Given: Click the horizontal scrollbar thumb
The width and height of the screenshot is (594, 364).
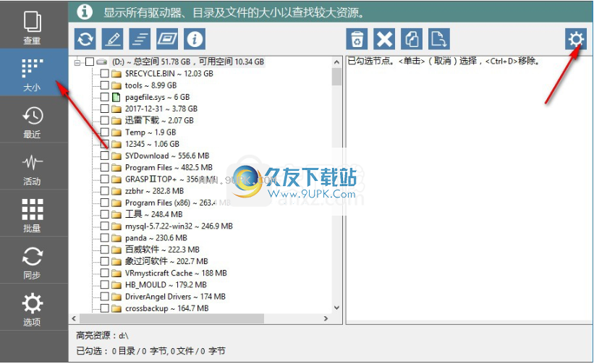Looking at the screenshot, I should click(x=171, y=318).
